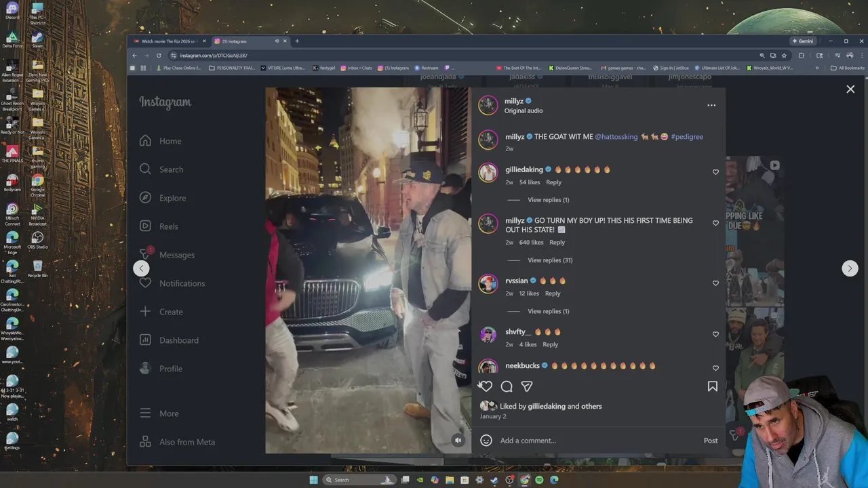868x488 pixels.
Task: Open Steam from the taskbar
Action: point(494,480)
